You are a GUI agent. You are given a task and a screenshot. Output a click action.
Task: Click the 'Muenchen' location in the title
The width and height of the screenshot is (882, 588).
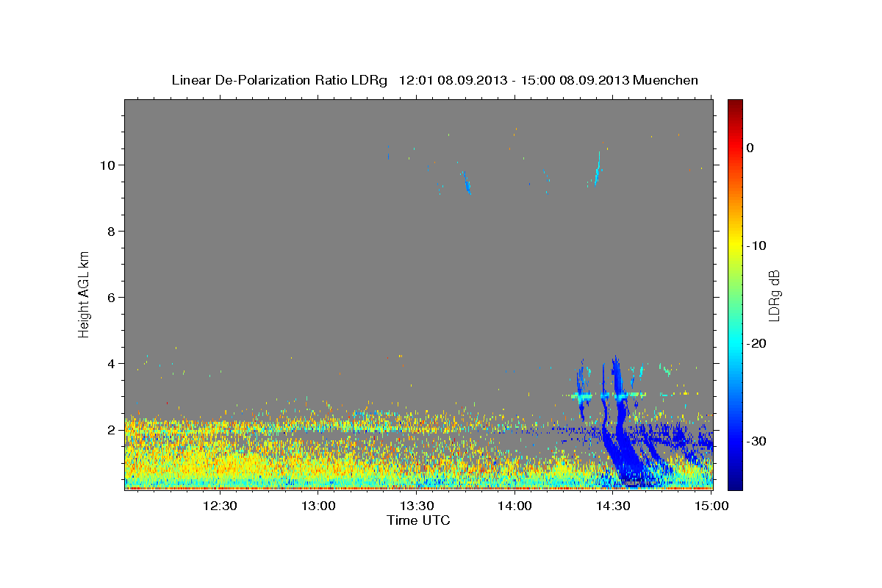[x=667, y=80]
